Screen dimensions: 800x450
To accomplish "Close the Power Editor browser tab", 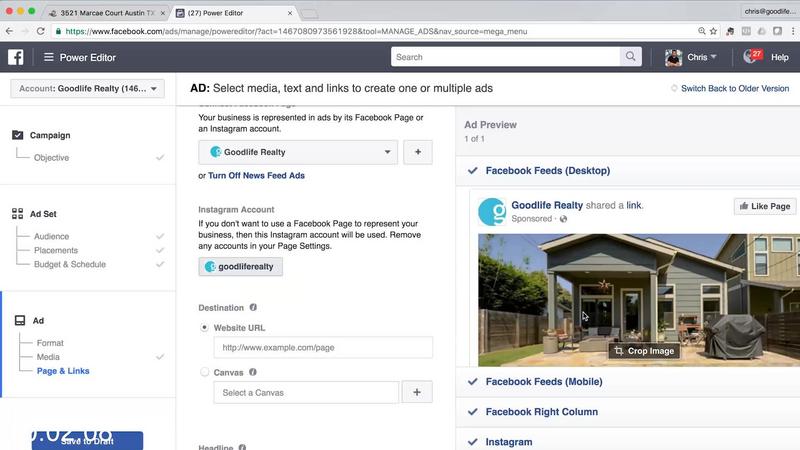I will [x=290, y=13].
